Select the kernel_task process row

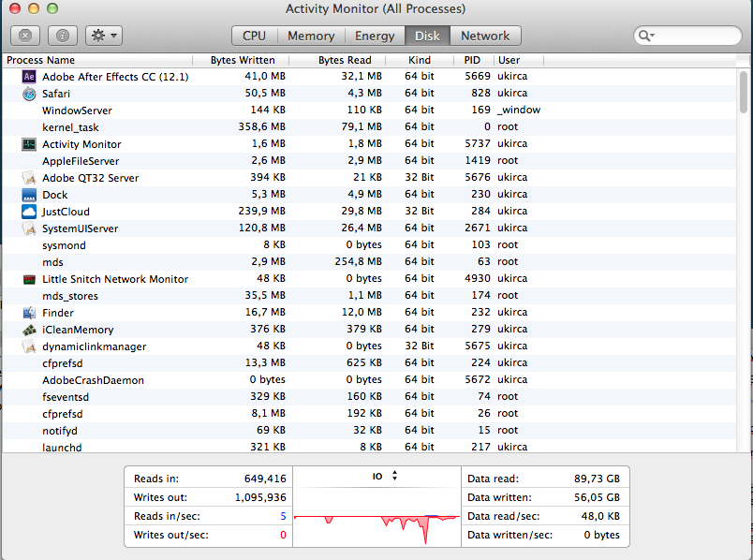pyautogui.click(x=369, y=126)
